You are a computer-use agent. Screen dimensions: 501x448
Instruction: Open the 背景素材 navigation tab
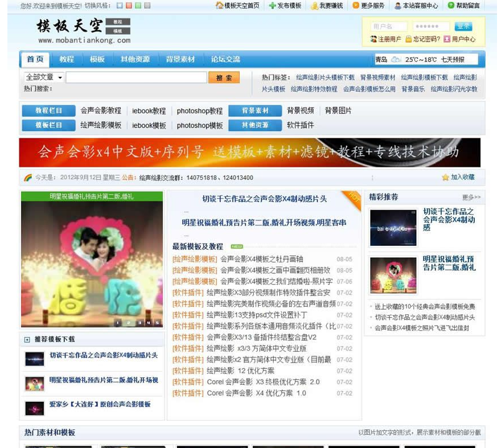[x=180, y=59]
